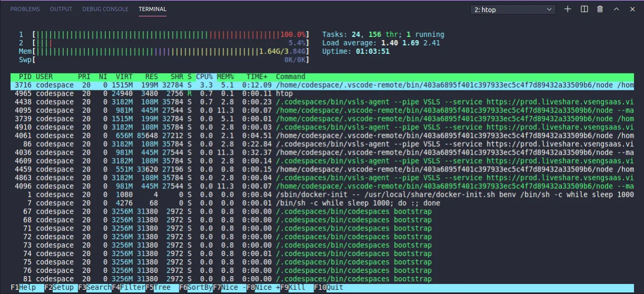Select process row with PID 4459
The height and width of the screenshot is (294, 644).
tap(322, 169)
